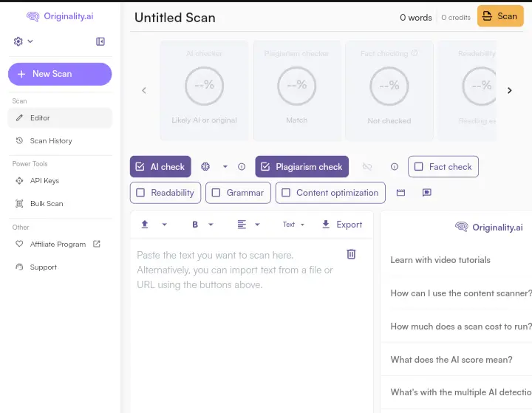Open the settings gear icon

(18, 41)
